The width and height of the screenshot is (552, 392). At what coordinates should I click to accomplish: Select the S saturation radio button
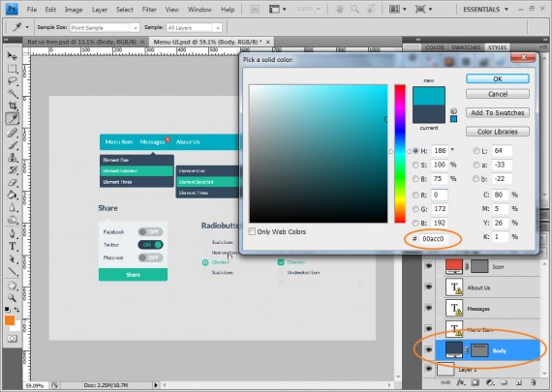coord(415,165)
